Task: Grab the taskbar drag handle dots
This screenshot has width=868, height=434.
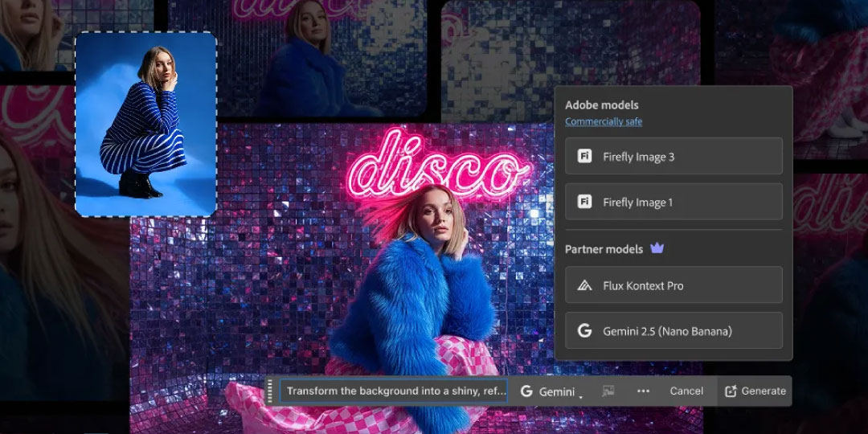Action: (271, 391)
